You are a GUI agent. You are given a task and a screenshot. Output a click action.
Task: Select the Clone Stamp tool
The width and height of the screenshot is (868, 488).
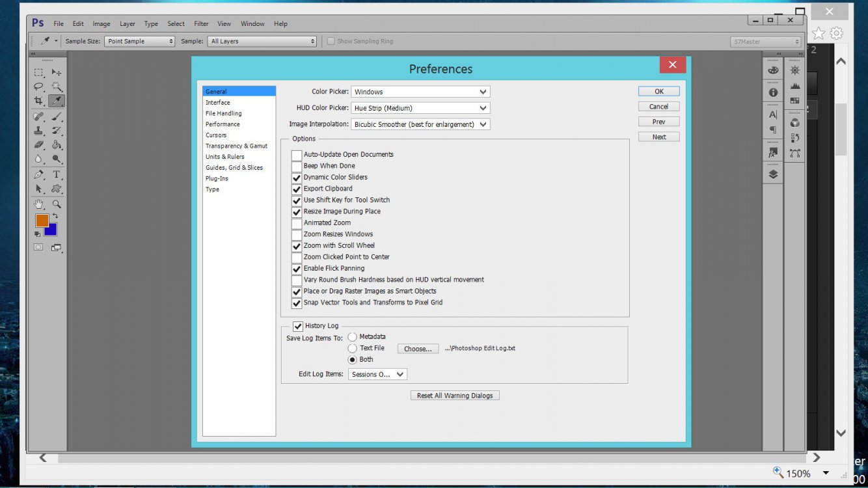[39, 131]
